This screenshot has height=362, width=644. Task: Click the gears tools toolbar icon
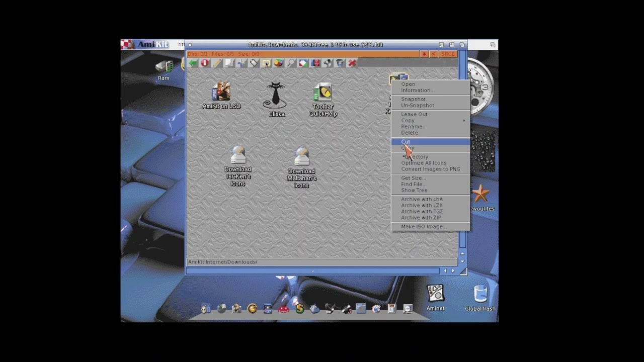(328, 63)
